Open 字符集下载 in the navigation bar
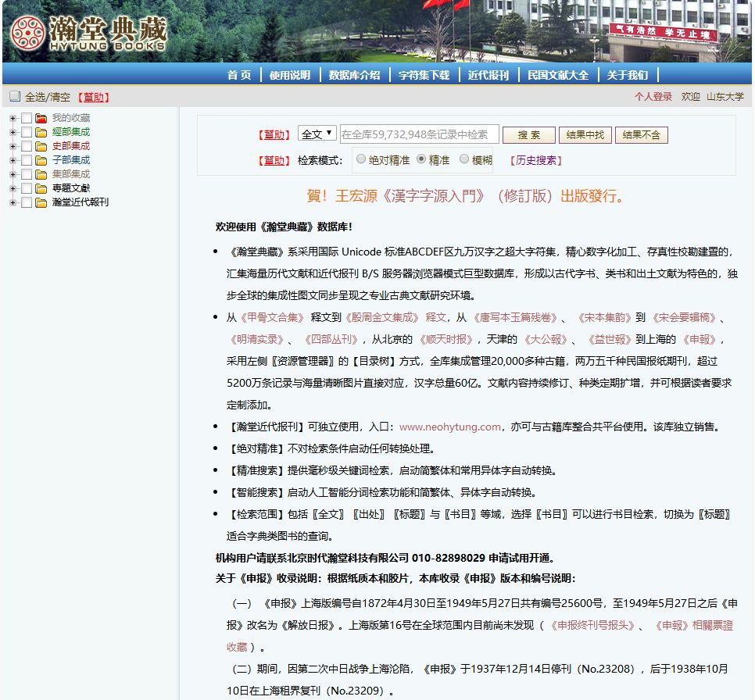Screen dimensions: 755x700 [424, 75]
